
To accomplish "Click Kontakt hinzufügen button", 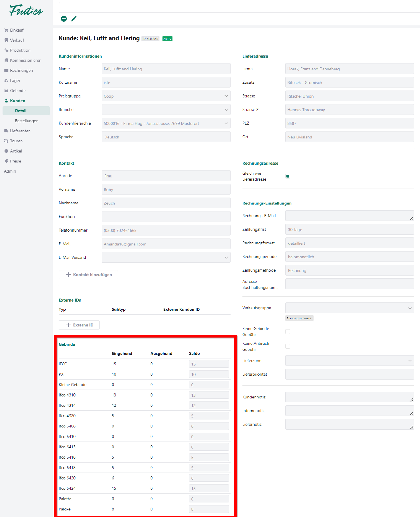I will [88, 274].
